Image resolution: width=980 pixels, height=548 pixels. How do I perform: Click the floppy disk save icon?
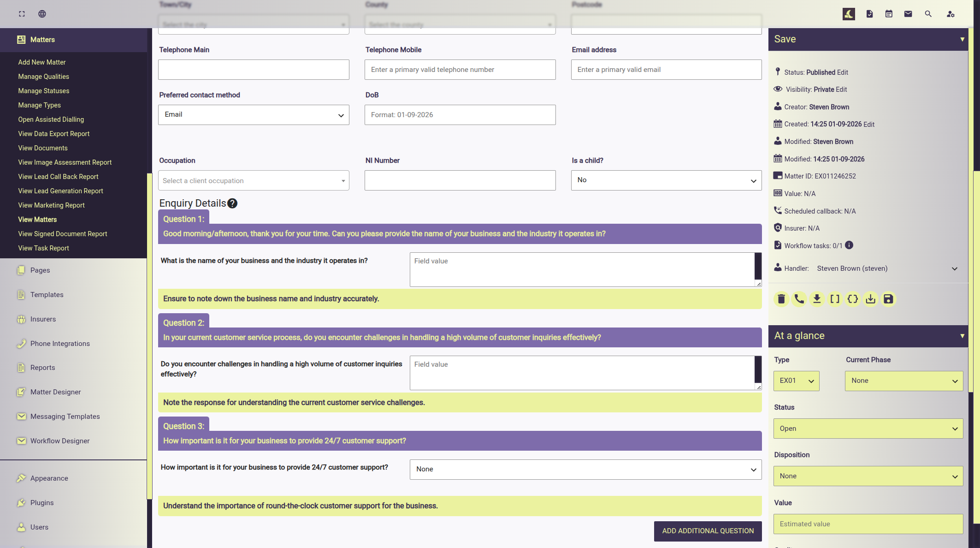[x=888, y=299]
